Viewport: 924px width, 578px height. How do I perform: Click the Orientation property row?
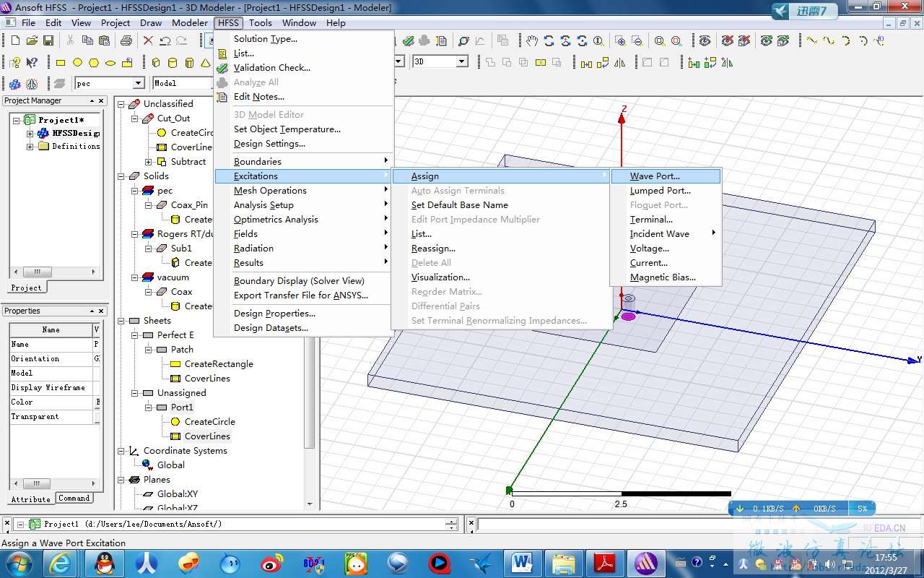tap(55, 359)
